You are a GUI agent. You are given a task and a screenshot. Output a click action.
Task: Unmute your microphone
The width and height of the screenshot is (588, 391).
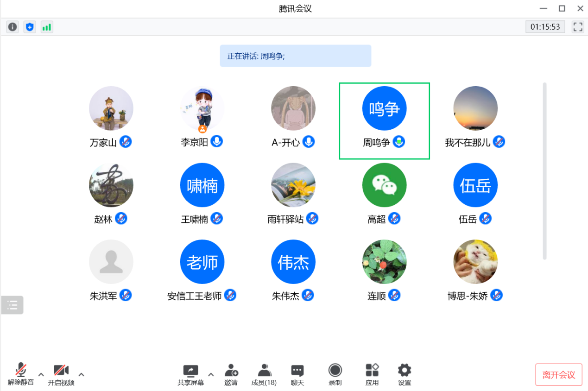[20, 374]
